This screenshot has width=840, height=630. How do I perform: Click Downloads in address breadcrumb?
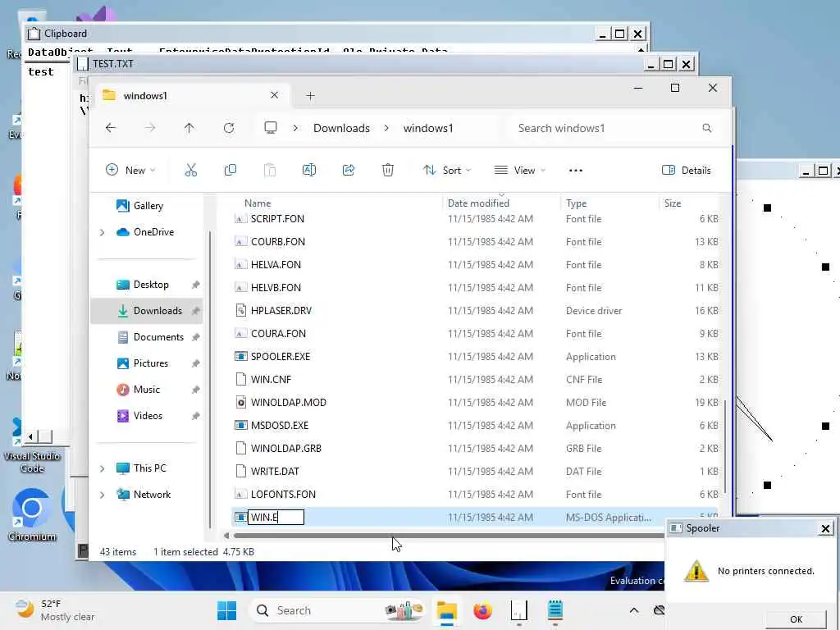point(341,128)
